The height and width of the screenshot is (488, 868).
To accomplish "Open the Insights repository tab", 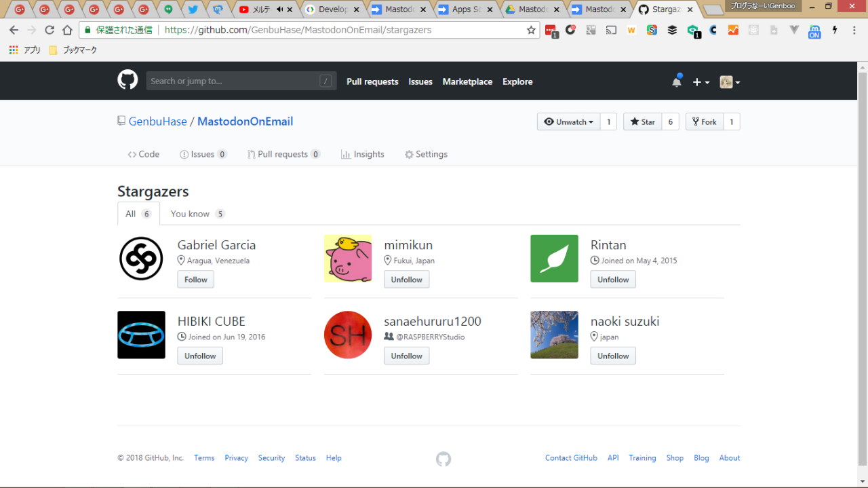I will tap(362, 154).
